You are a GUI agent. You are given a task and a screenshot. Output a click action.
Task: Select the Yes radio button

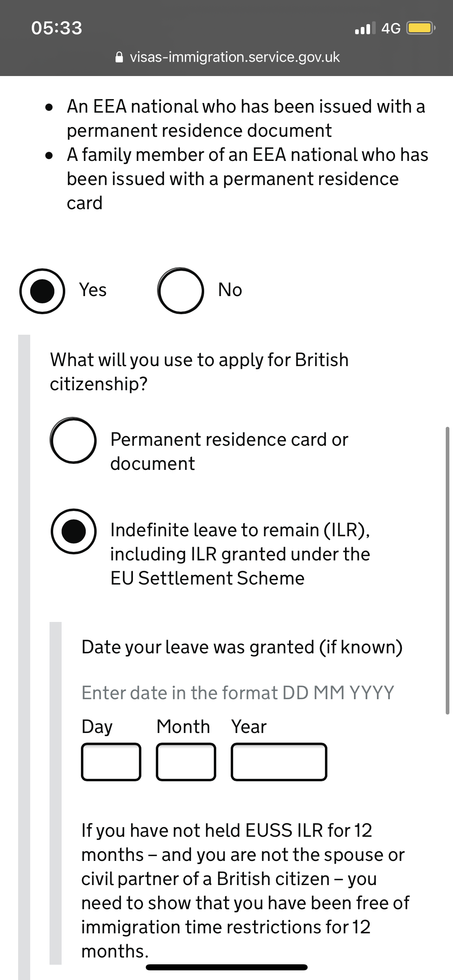click(x=42, y=291)
